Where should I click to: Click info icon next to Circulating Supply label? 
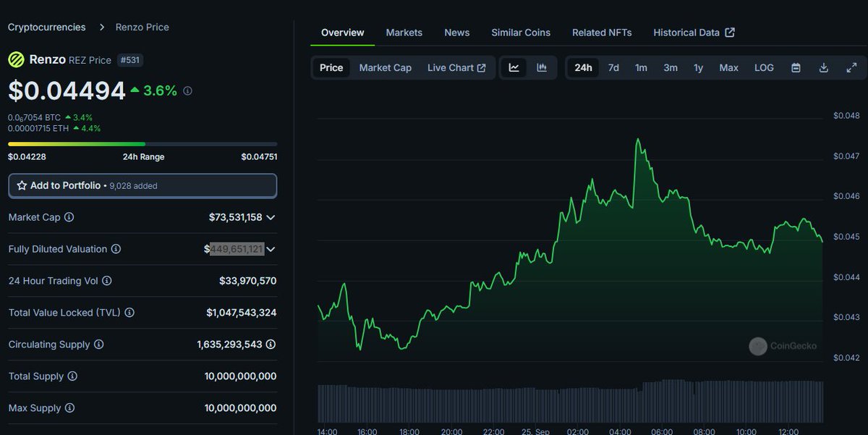pyautogui.click(x=99, y=345)
